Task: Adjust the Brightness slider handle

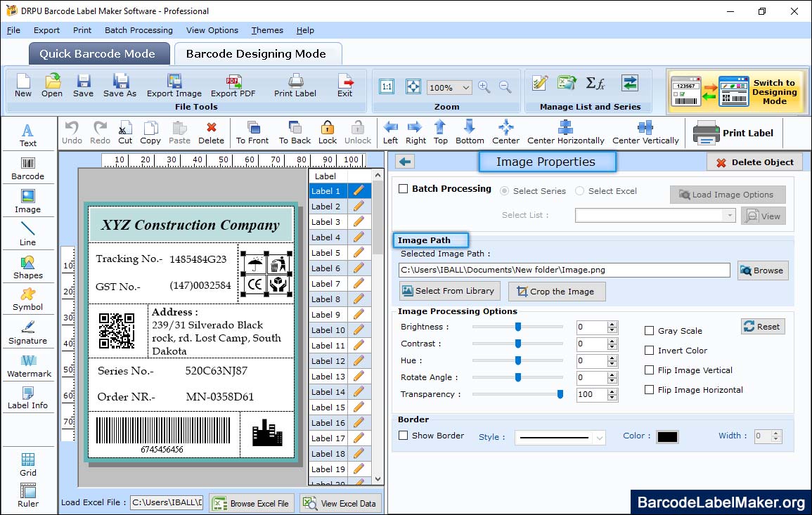Action: click(x=518, y=327)
